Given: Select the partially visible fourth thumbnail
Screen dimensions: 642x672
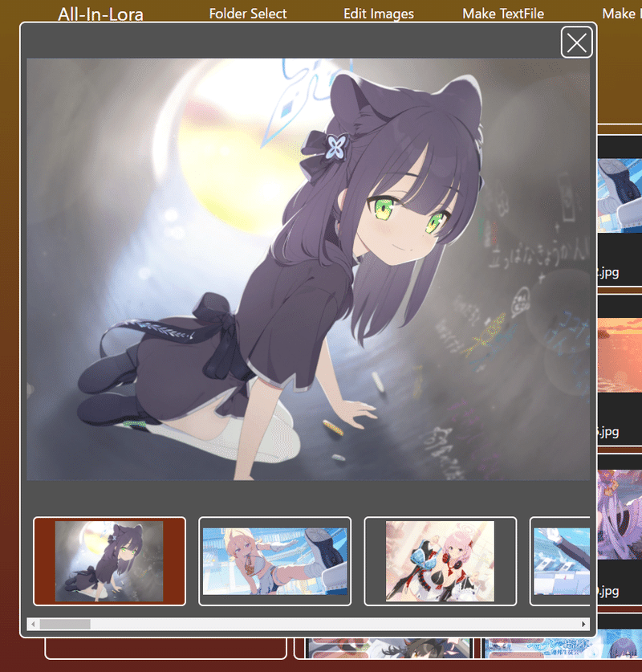Looking at the screenshot, I should (560, 561).
